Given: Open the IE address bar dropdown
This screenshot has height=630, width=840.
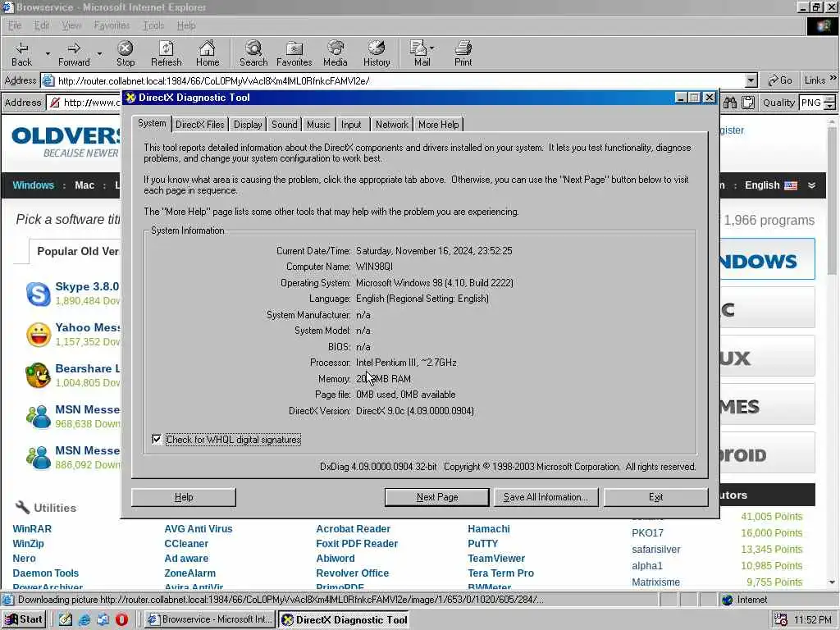Looking at the screenshot, I should click(x=751, y=81).
